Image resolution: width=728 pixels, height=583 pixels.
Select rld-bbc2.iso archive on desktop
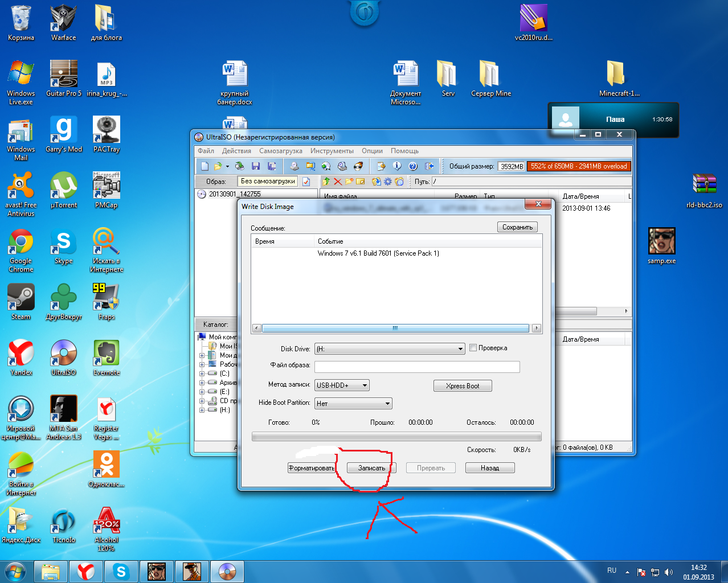pyautogui.click(x=705, y=190)
